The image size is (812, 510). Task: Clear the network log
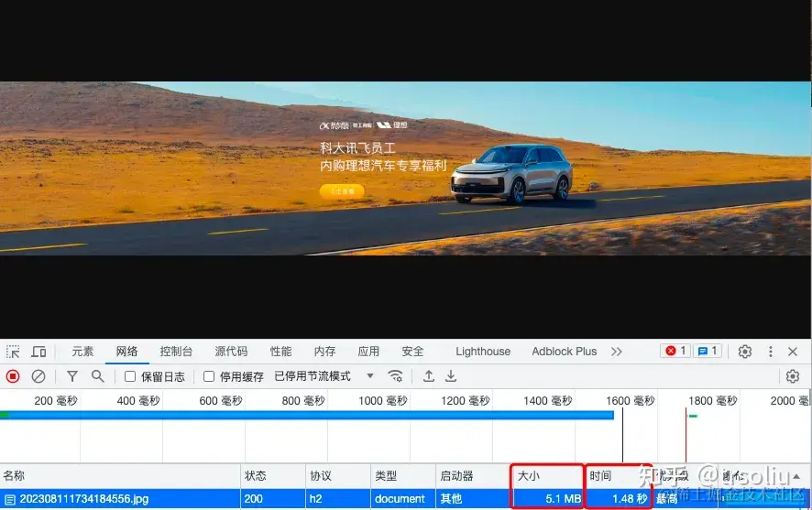(x=38, y=376)
